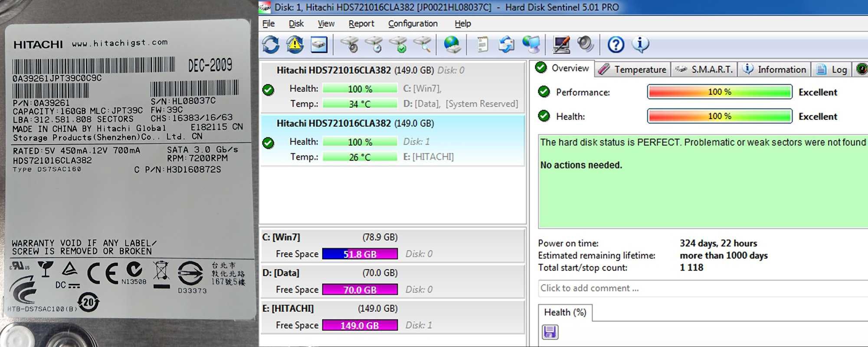Click the notepad report toolbar icon

coord(482,44)
